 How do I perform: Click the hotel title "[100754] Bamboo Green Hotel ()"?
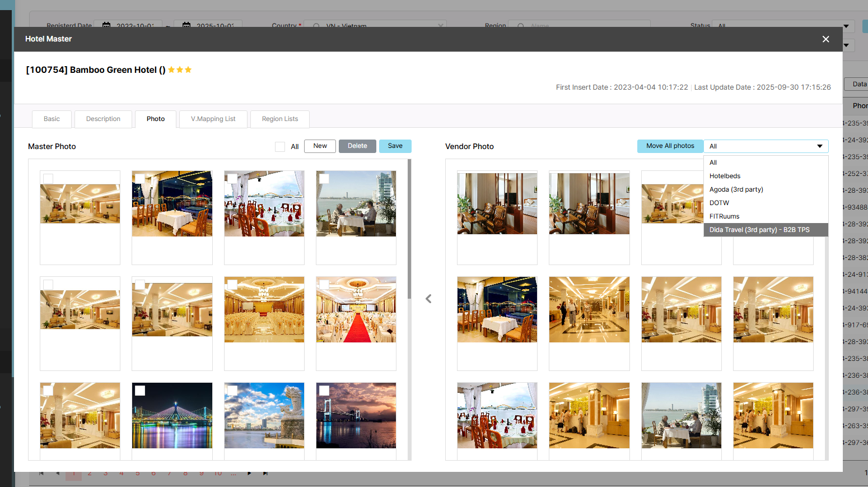coord(96,69)
